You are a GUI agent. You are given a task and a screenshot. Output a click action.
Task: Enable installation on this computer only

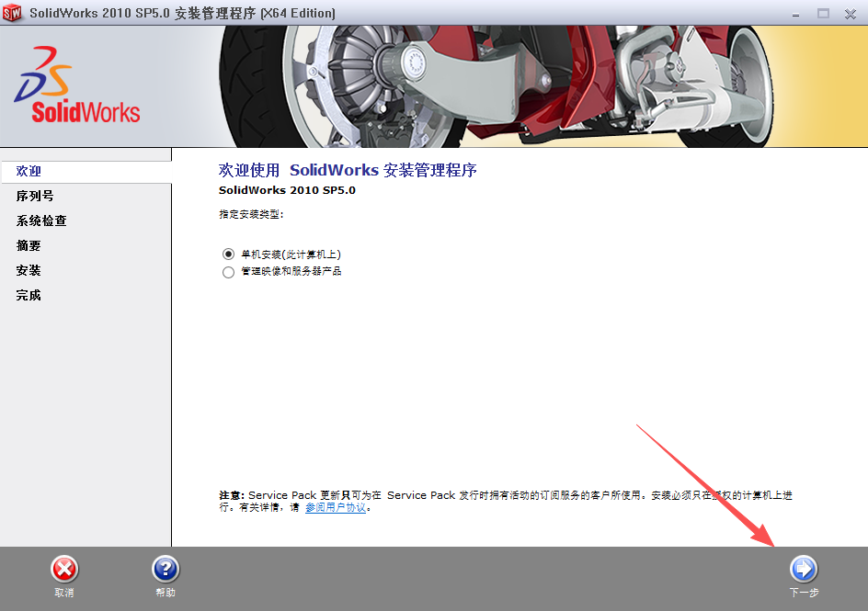coord(228,255)
